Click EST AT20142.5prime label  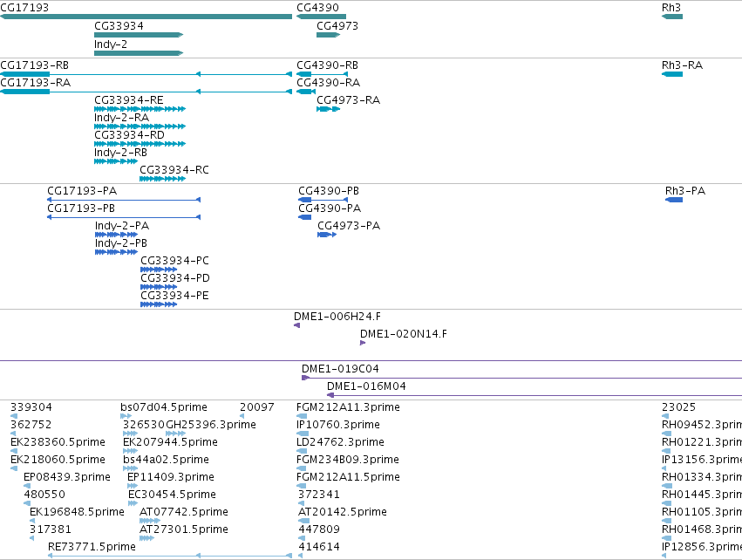pos(343,512)
